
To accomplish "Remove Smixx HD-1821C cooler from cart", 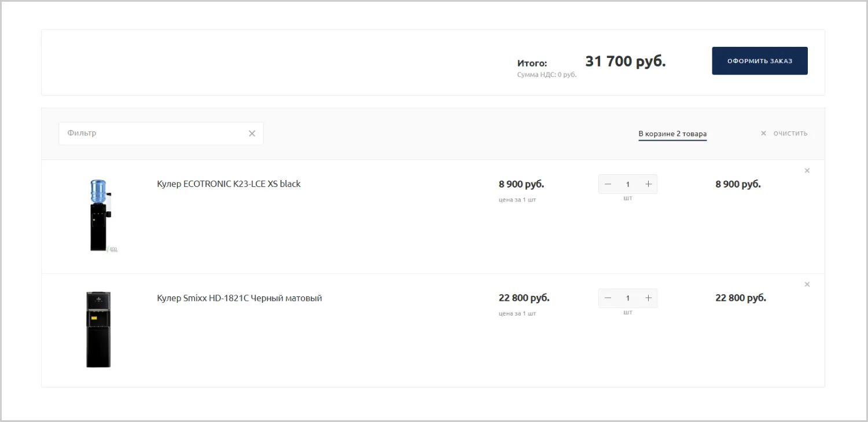I will 807,284.
